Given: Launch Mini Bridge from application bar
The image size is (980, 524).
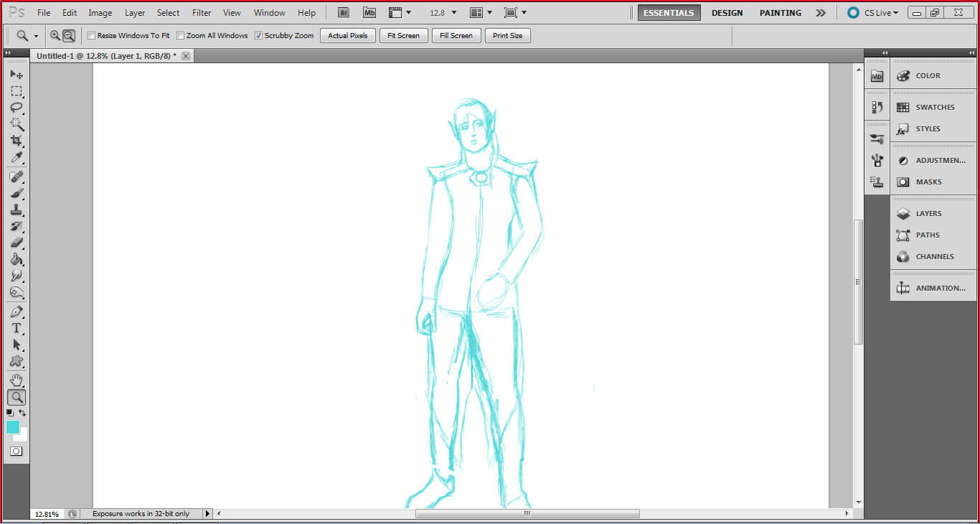Looking at the screenshot, I should pos(369,12).
